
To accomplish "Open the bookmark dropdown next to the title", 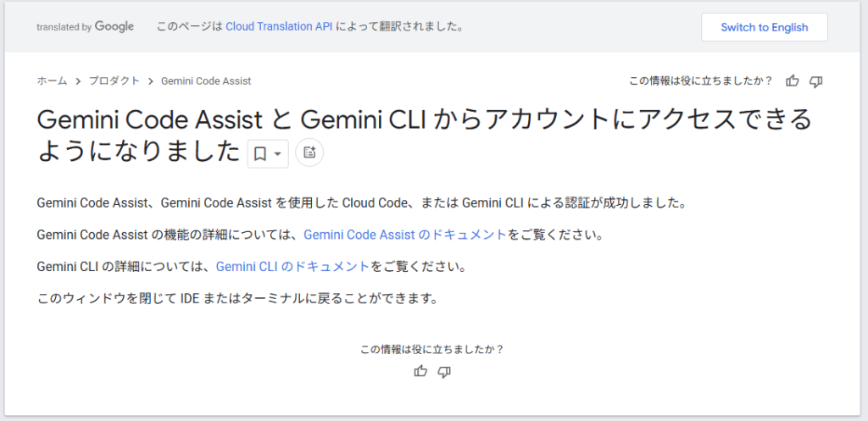I will coord(268,153).
